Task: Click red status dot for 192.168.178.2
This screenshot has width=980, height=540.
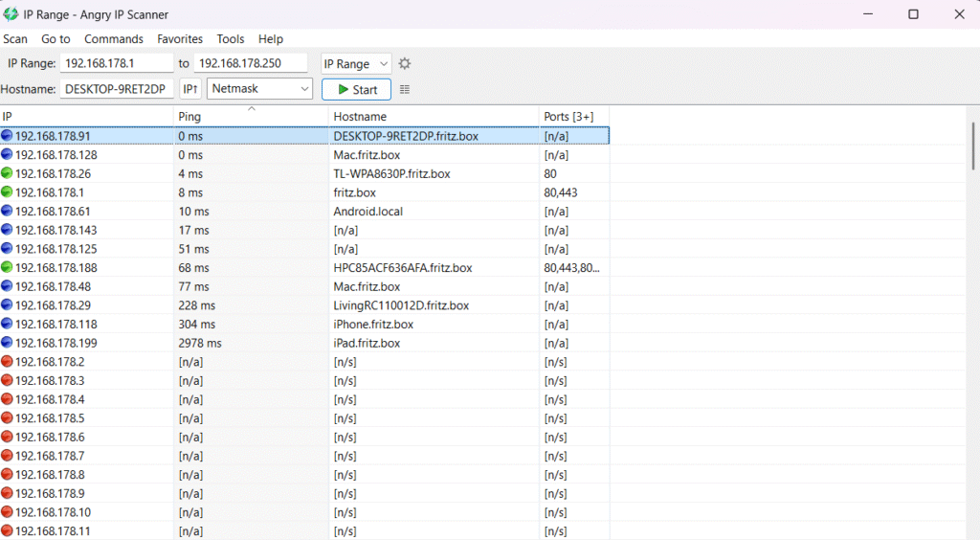Action: click(7, 362)
